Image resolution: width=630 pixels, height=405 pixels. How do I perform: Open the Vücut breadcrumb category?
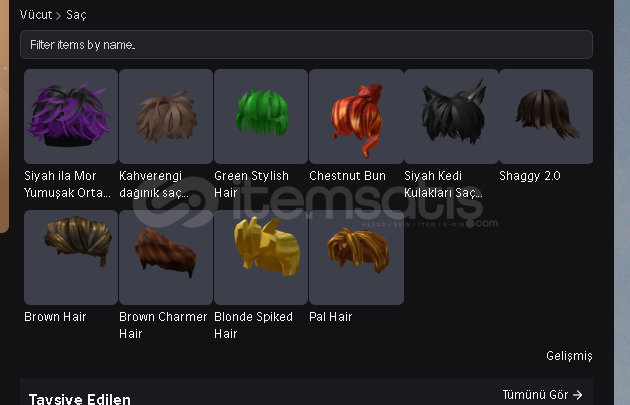pyautogui.click(x=36, y=15)
